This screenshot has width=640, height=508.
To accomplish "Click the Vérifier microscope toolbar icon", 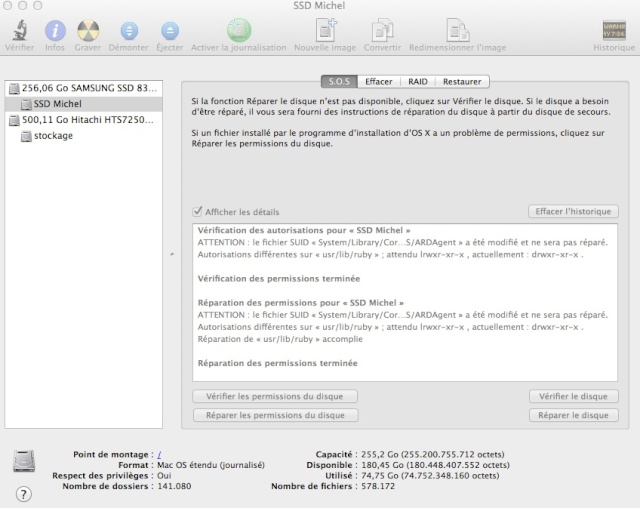I will (x=19, y=31).
